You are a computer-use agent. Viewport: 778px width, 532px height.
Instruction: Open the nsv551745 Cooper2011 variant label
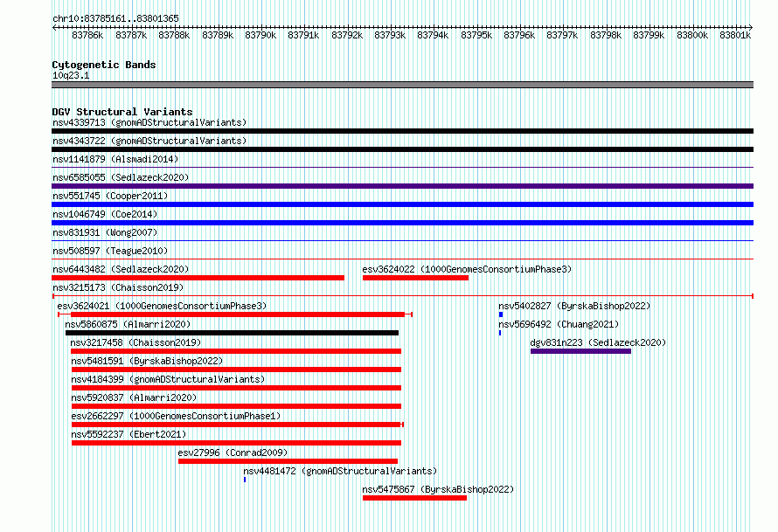[x=110, y=196]
